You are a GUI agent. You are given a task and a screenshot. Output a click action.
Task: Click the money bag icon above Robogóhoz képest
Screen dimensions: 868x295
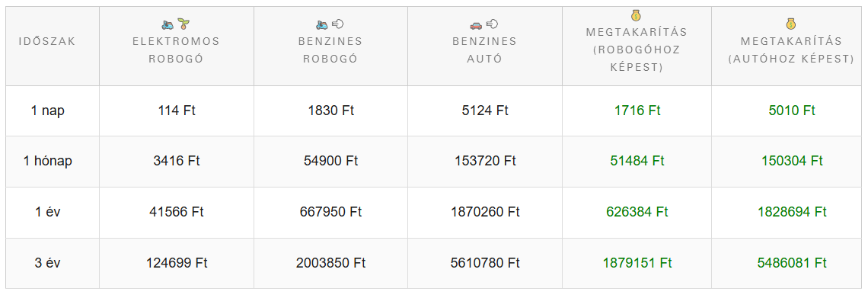click(x=636, y=16)
